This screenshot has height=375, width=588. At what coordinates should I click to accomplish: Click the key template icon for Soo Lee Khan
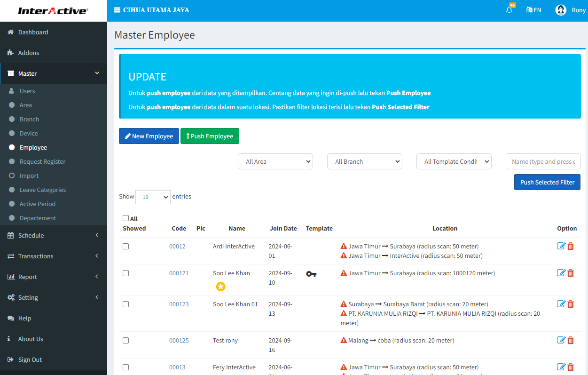click(x=311, y=273)
